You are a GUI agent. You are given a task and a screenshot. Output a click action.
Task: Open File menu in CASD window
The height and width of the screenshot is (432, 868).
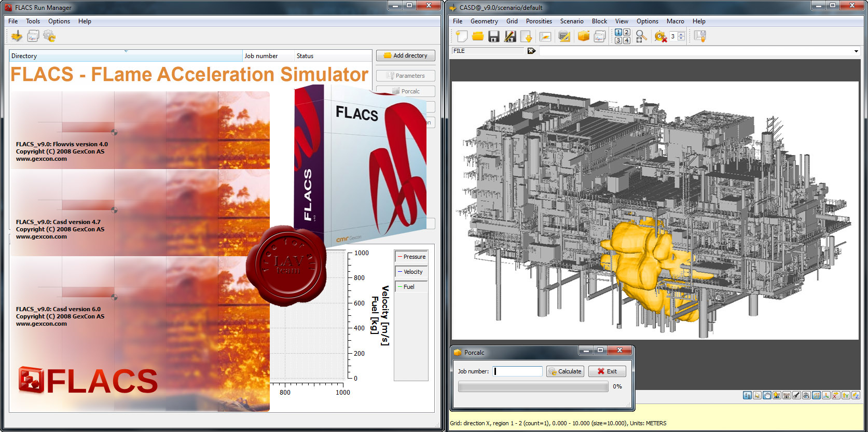click(458, 21)
